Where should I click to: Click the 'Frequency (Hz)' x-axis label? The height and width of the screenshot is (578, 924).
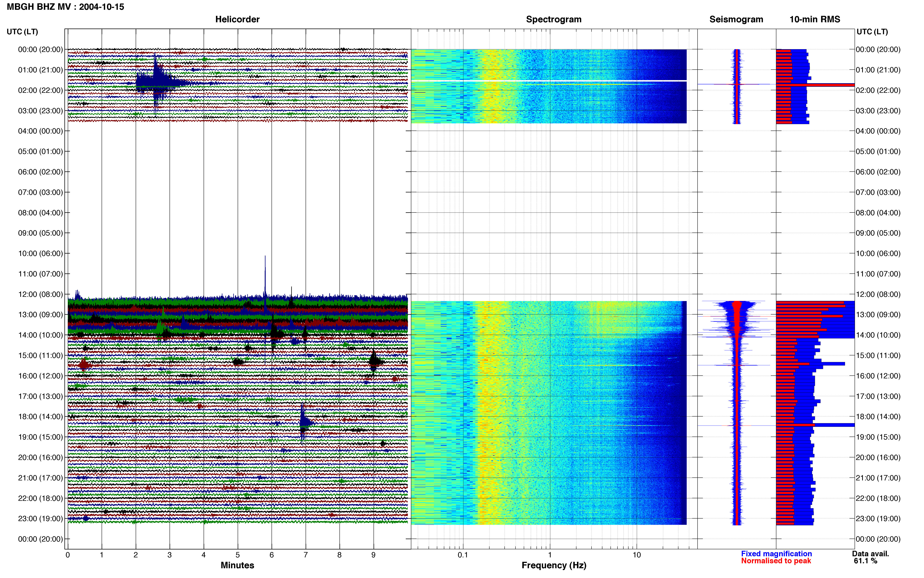(x=554, y=565)
